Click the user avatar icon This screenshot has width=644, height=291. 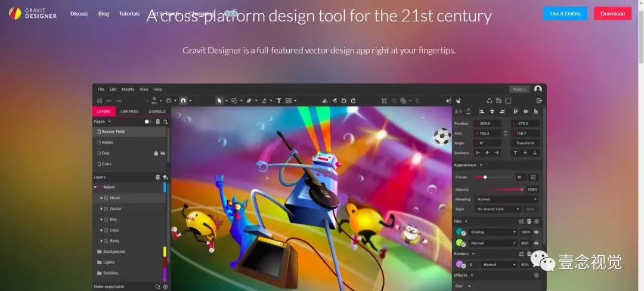(x=538, y=89)
